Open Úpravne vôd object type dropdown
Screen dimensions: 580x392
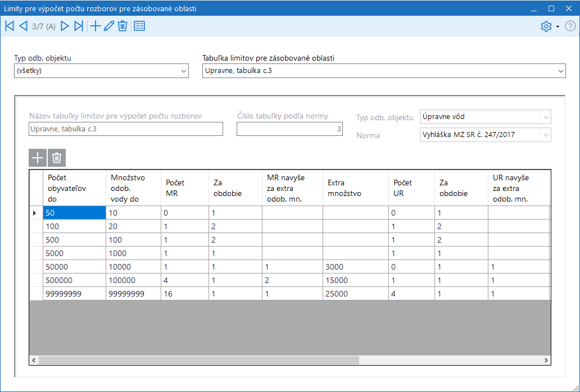pyautogui.click(x=545, y=117)
